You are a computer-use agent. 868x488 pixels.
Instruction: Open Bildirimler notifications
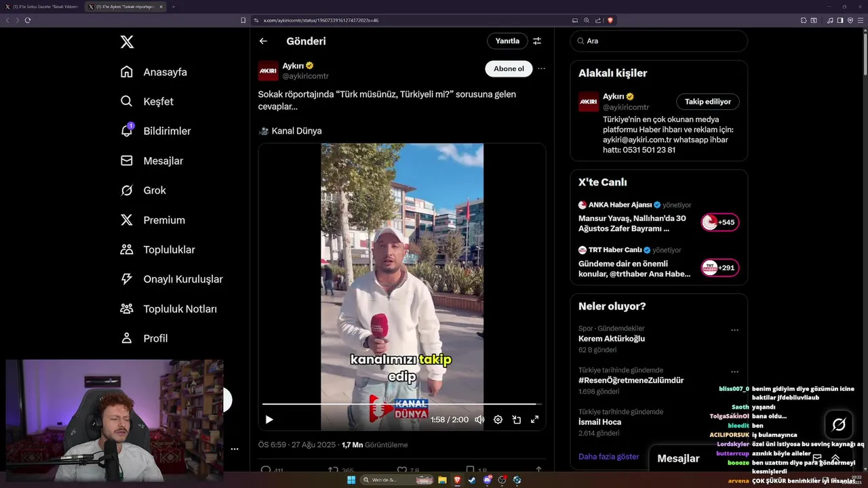(155, 131)
